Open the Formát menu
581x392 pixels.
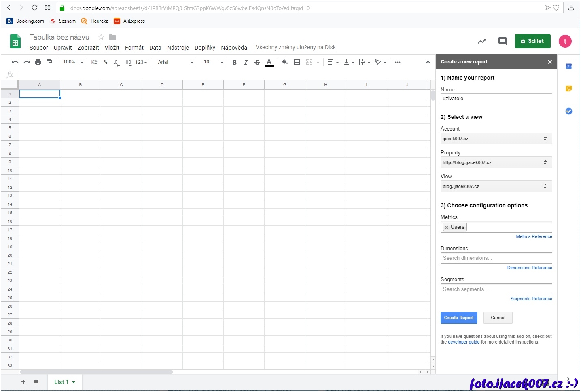pos(134,48)
